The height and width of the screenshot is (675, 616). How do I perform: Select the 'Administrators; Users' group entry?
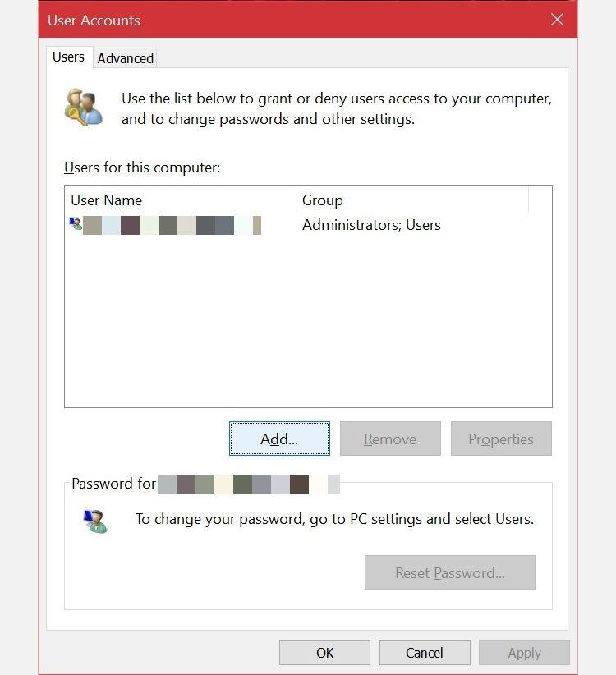tap(371, 225)
